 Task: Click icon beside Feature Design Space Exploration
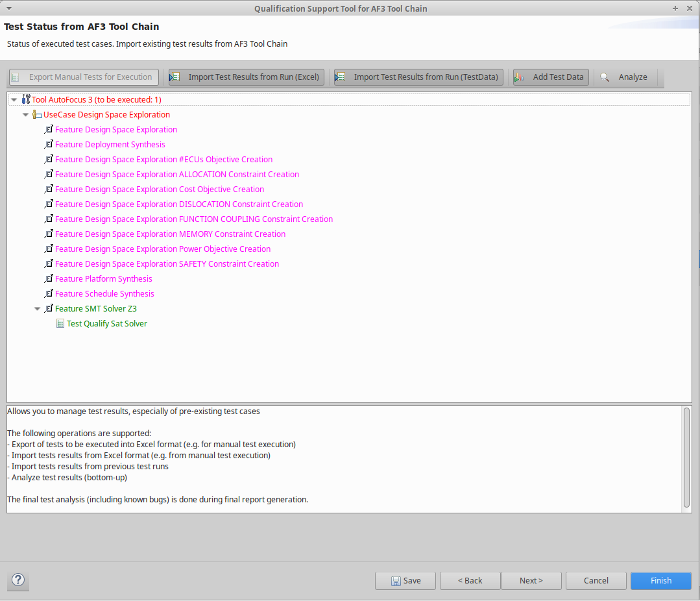49,130
